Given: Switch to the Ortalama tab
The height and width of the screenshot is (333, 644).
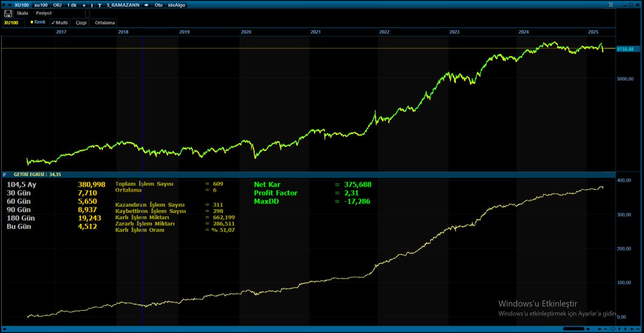Looking at the screenshot, I should coord(104,23).
